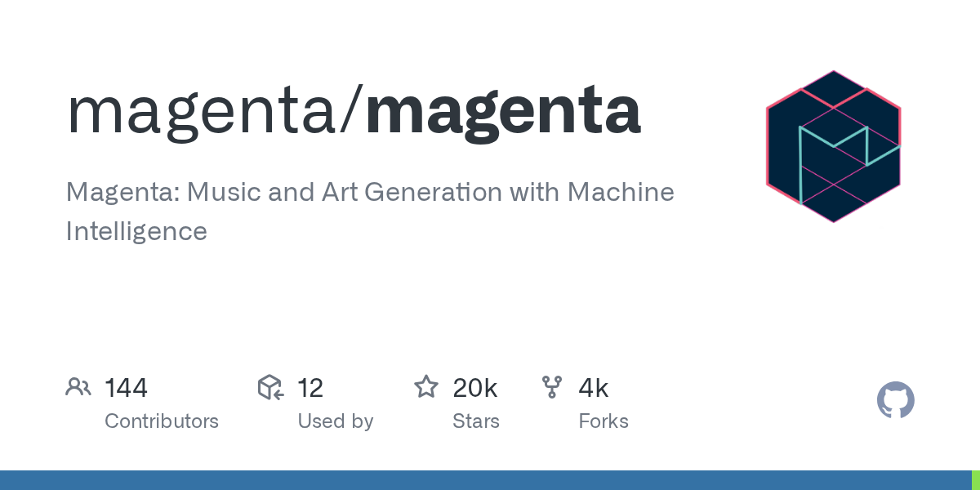
Task: Open the Forks label
Action: (604, 421)
